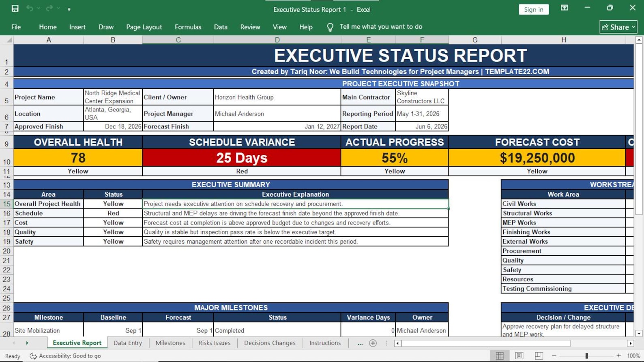The image size is (644, 362).
Task: Open the Share menu
Action: pyautogui.click(x=618, y=27)
